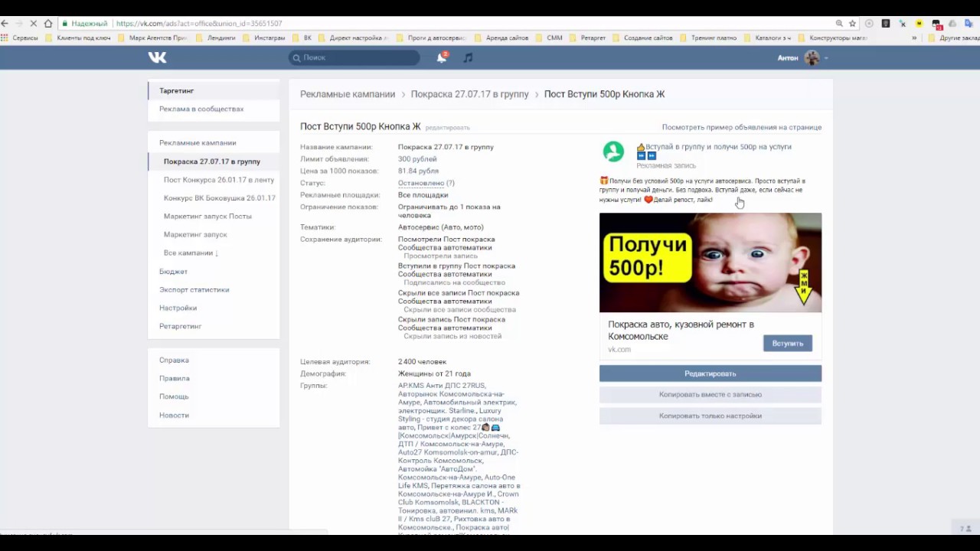Click the VK logo in the header
The height and width of the screenshot is (551, 980).
[x=157, y=57]
